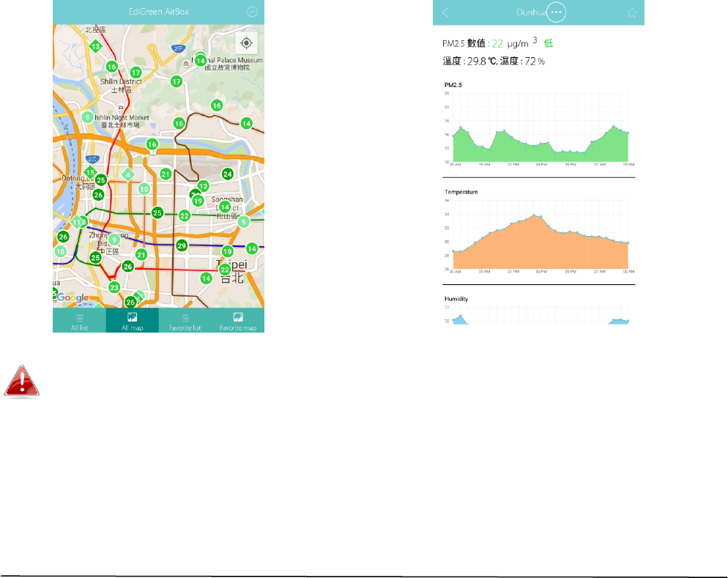This screenshot has height=578, width=728.
Task: Tap the Google logo on the map
Action: [x=73, y=297]
